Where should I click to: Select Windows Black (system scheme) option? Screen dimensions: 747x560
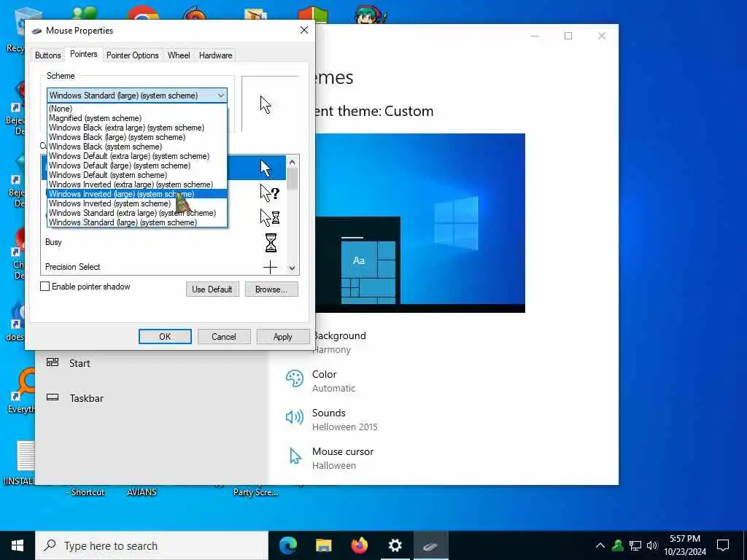137,147
